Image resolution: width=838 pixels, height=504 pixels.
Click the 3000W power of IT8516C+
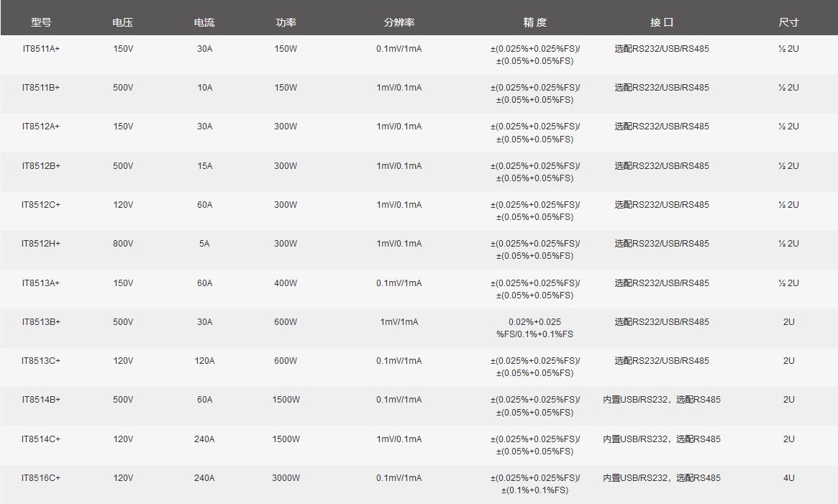pos(286,478)
